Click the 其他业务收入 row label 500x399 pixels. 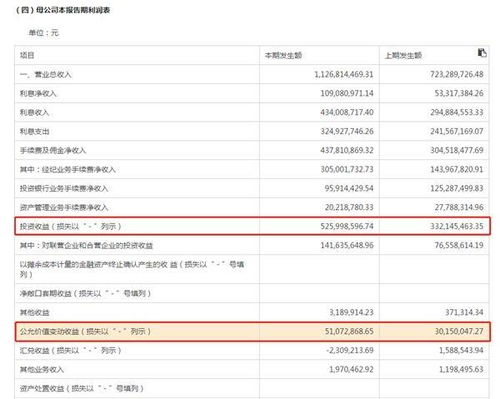tap(42, 369)
